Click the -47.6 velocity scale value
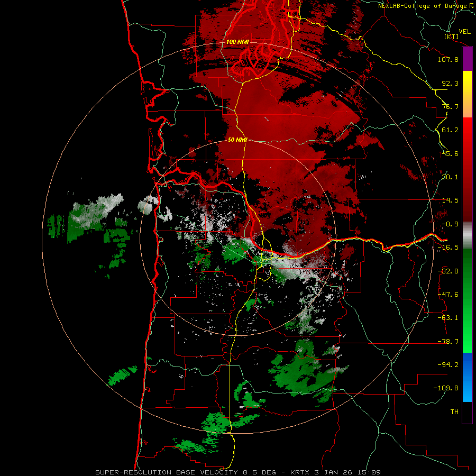The image size is (476, 476). 448,295
